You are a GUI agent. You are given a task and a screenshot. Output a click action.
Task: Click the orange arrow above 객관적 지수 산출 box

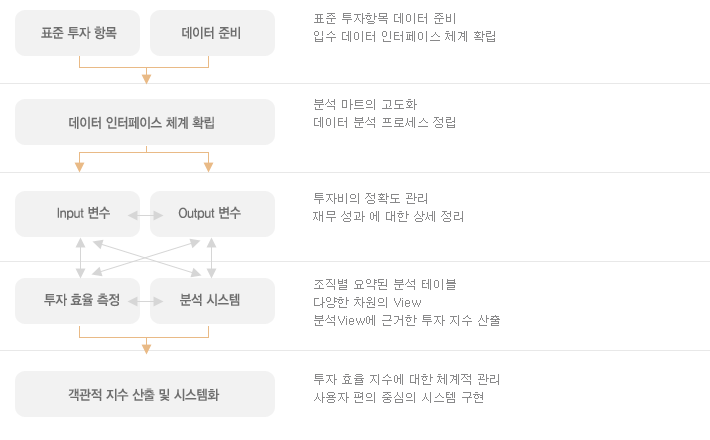point(146,349)
